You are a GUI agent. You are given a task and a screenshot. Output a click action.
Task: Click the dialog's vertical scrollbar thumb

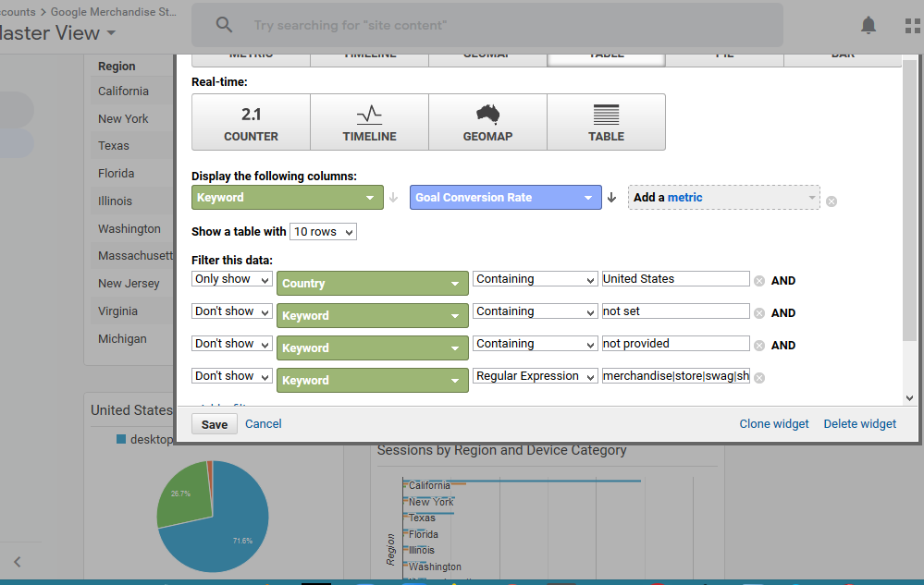point(909,201)
